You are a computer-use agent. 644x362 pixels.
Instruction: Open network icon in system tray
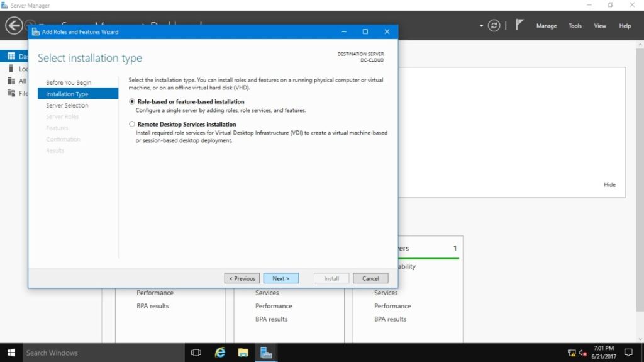571,353
